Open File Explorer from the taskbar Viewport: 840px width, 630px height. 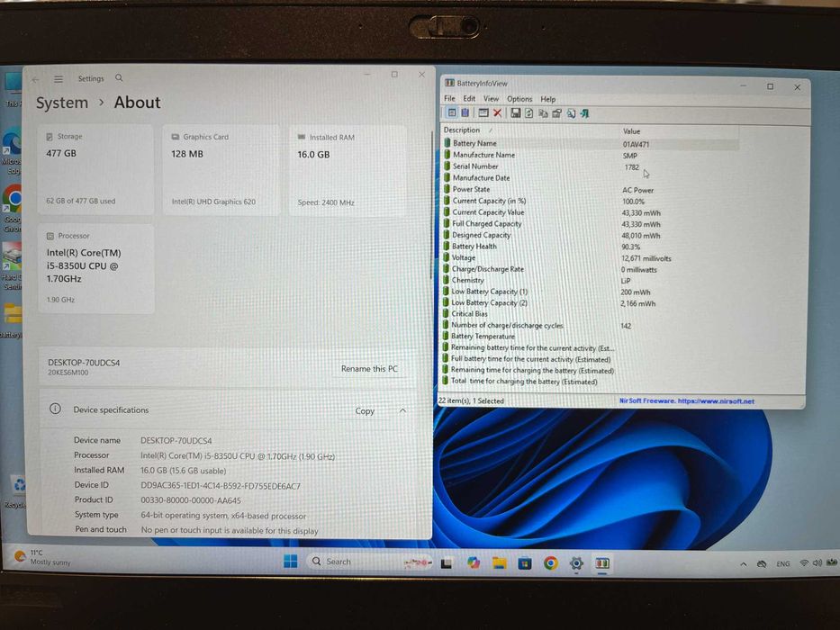click(500, 563)
